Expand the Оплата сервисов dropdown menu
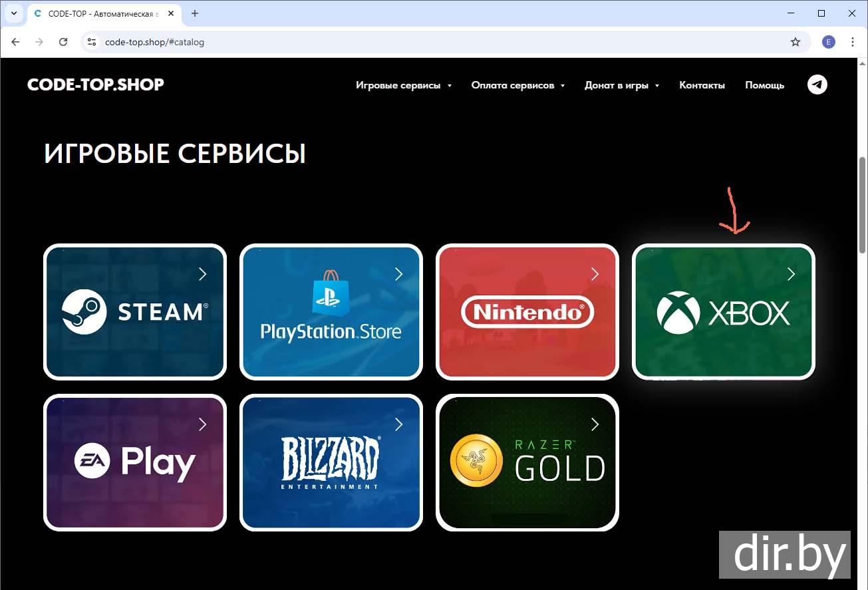The image size is (868, 590). [x=517, y=85]
